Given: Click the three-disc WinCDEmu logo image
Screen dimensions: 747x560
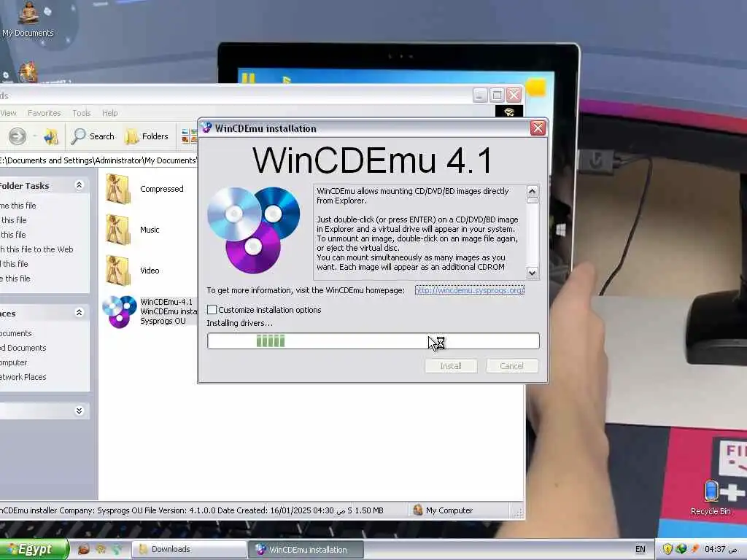Looking at the screenshot, I should point(253,230).
